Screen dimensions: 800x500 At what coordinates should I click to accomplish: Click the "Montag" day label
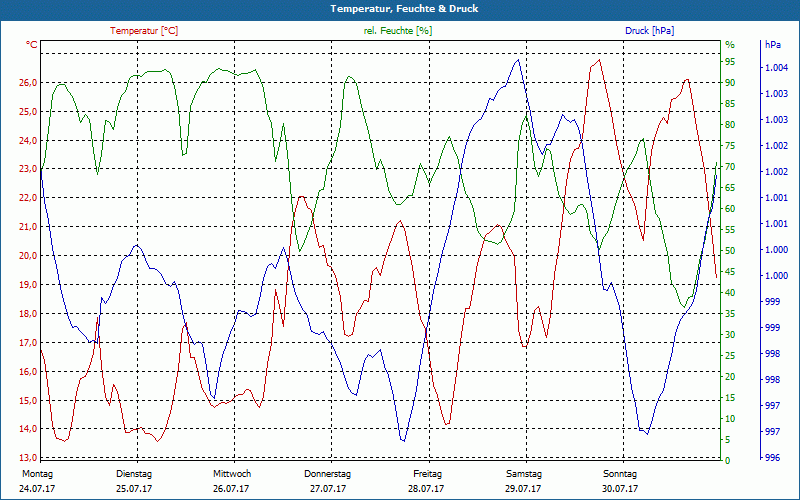click(x=37, y=474)
